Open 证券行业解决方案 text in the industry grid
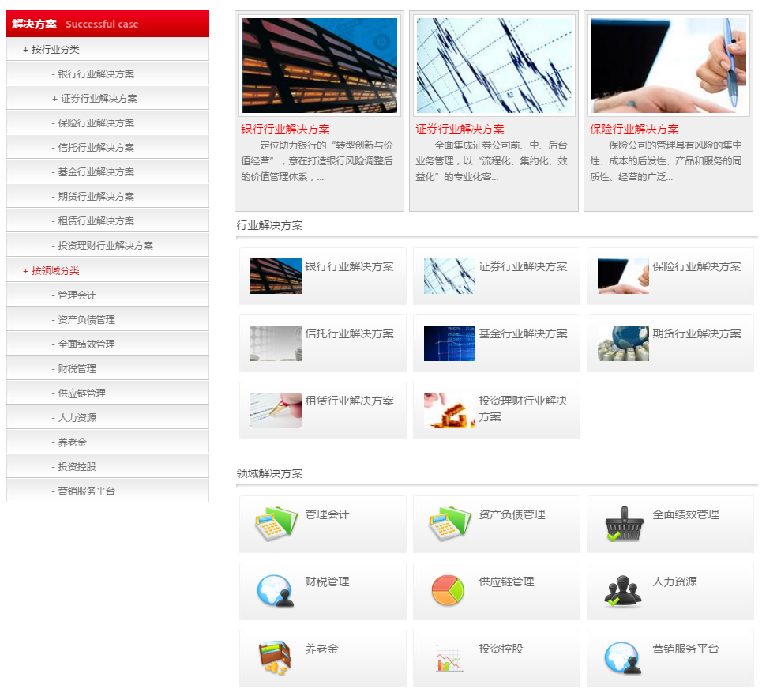This screenshot has width=762, height=700. pos(523,266)
